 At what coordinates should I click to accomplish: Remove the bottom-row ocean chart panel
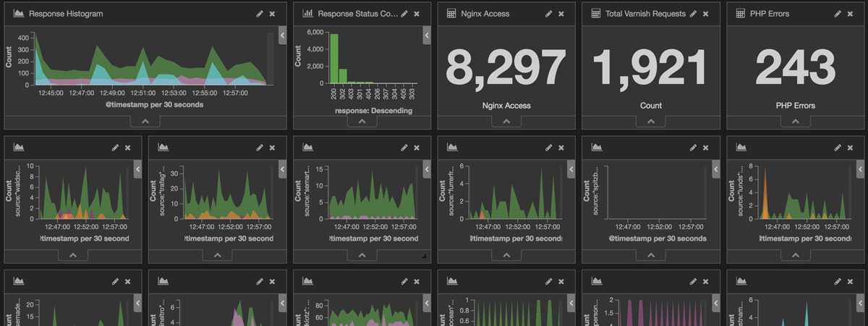coord(561,281)
